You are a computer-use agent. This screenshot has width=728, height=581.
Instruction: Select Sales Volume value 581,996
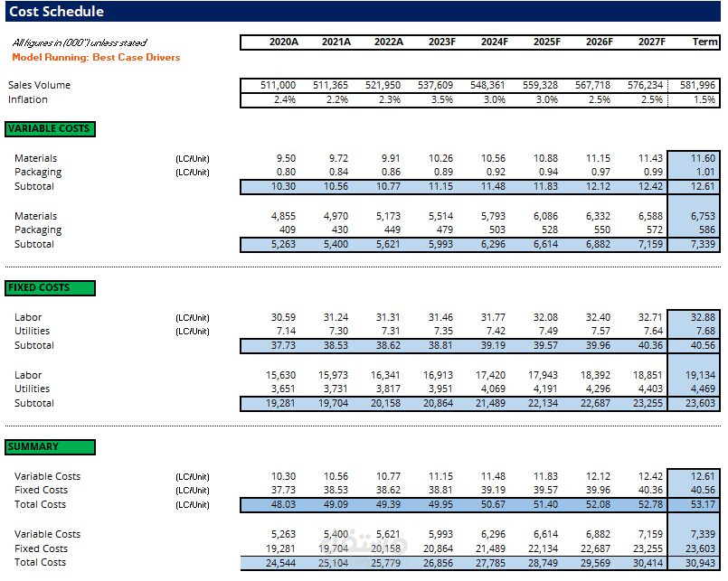[x=697, y=85]
